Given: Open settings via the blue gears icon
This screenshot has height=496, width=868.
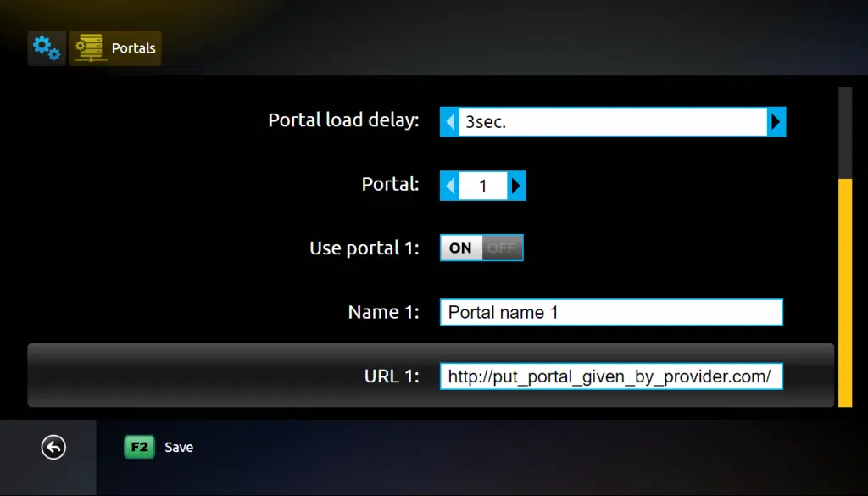Looking at the screenshot, I should (x=46, y=48).
